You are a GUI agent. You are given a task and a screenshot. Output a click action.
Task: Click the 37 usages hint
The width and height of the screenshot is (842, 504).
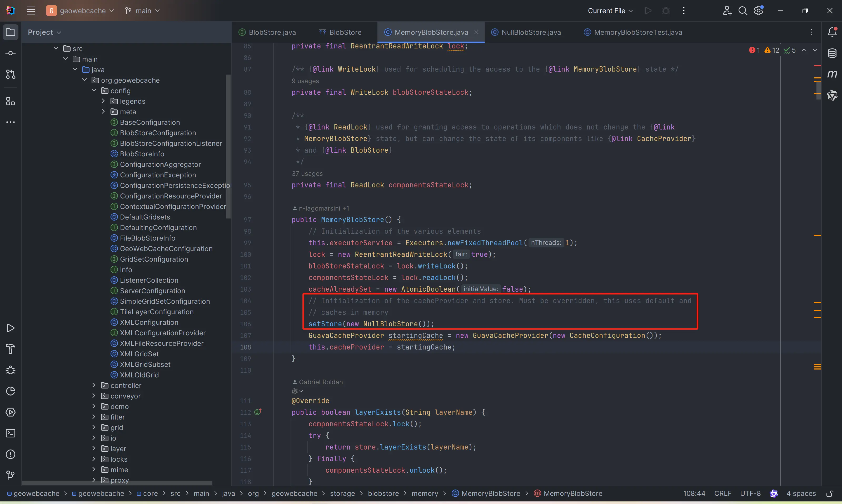(307, 173)
